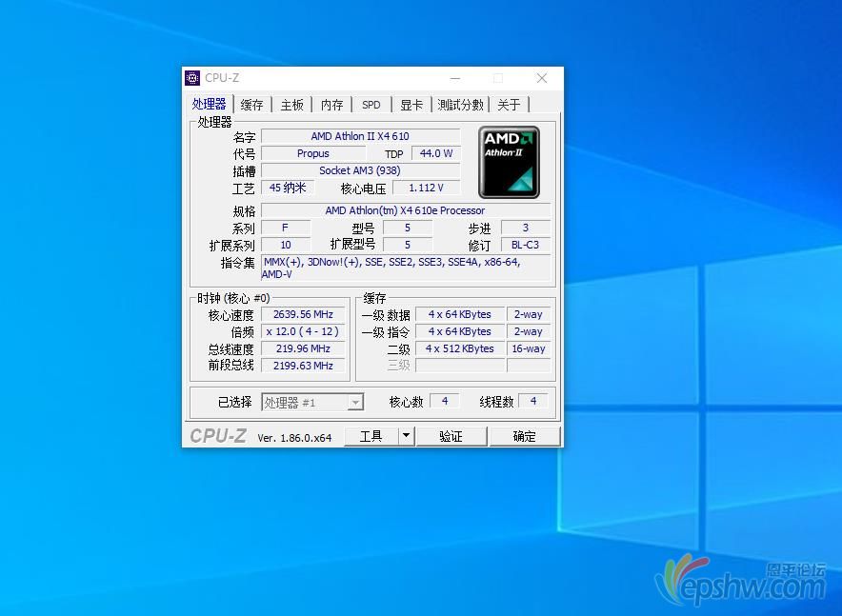
Task: Click the 一级 指令 cache value 4 x 64 KBytes
Action: tap(460, 331)
